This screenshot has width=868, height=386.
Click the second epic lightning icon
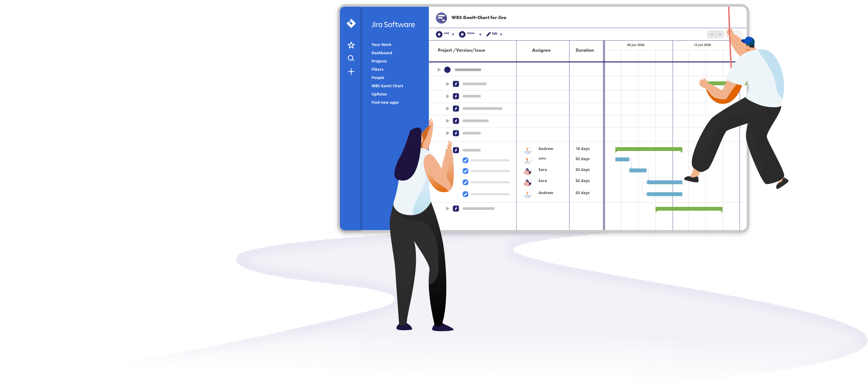[456, 96]
